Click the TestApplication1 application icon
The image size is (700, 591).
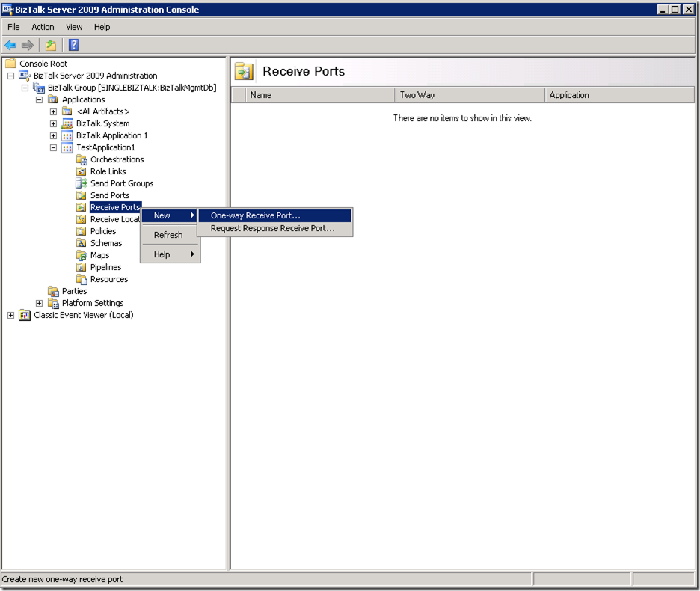(67, 148)
